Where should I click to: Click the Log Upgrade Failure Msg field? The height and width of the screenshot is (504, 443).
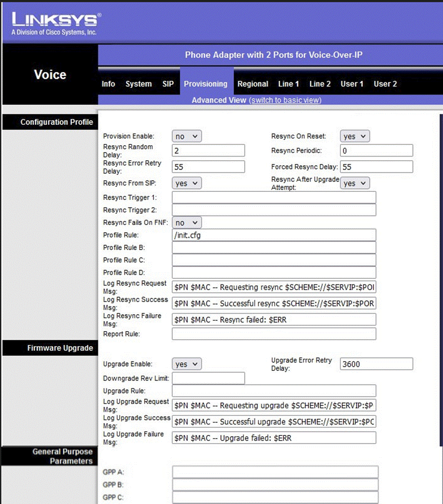[x=274, y=438]
